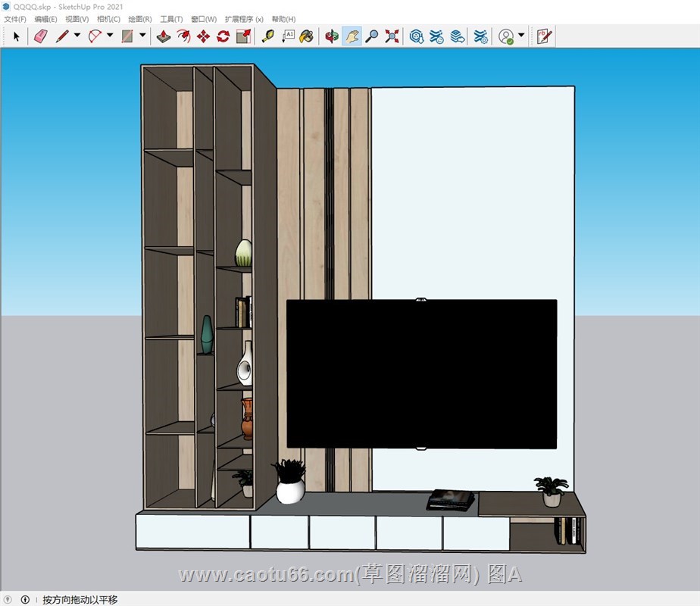Select the Orbit tool
The image size is (700, 606).
click(331, 36)
